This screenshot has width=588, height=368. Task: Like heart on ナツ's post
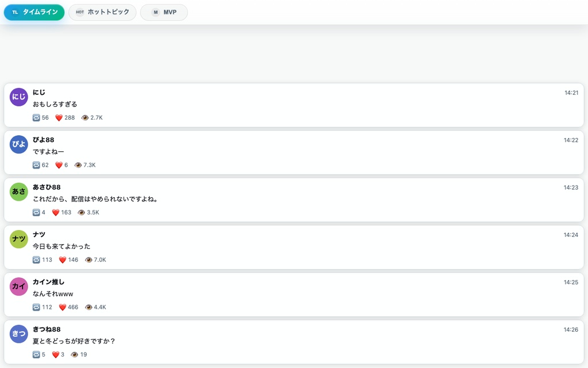63,259
